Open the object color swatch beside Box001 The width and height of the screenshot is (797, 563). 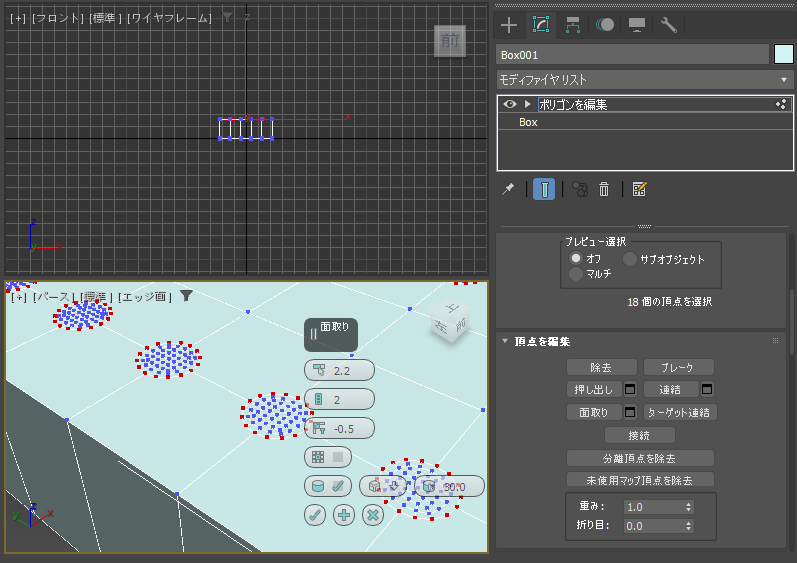[x=783, y=54]
